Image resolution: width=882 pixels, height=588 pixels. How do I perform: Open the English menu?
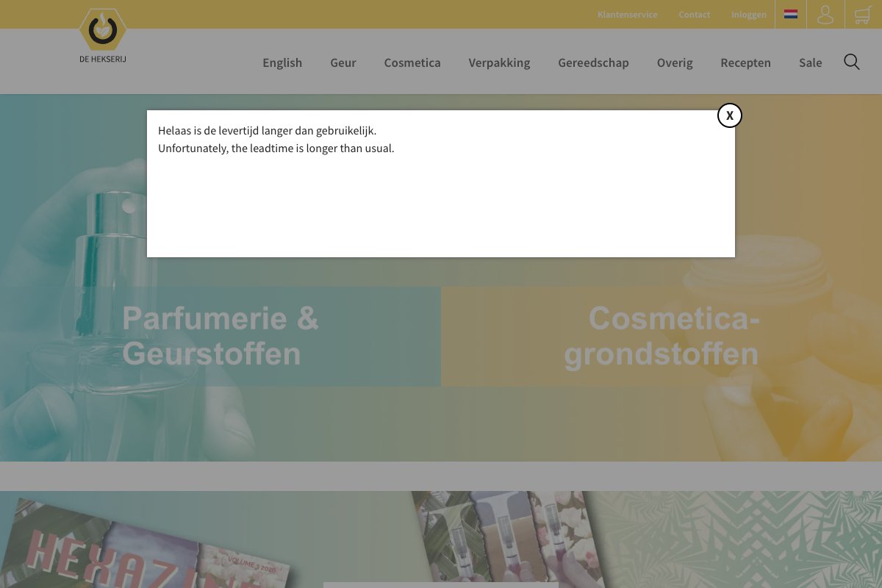tap(282, 62)
